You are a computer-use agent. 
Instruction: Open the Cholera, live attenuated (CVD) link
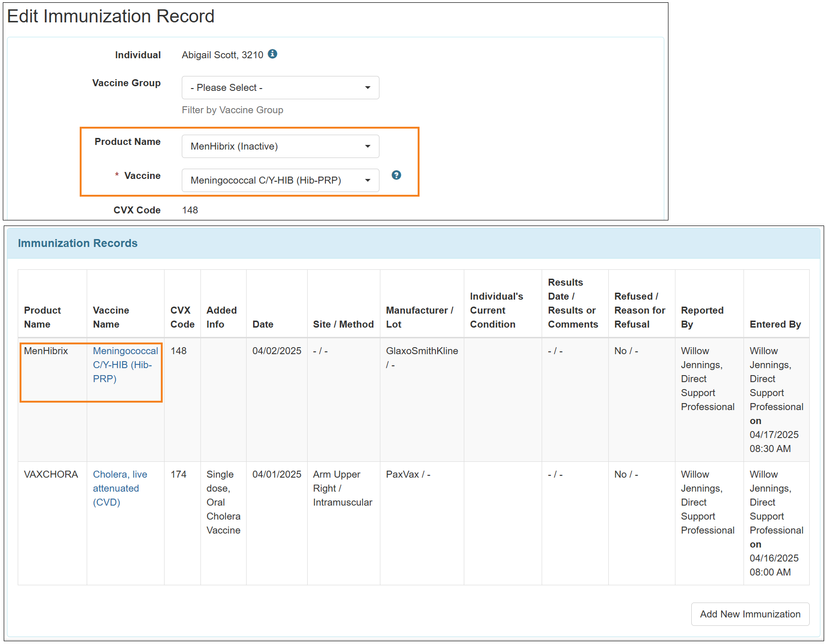(120, 488)
